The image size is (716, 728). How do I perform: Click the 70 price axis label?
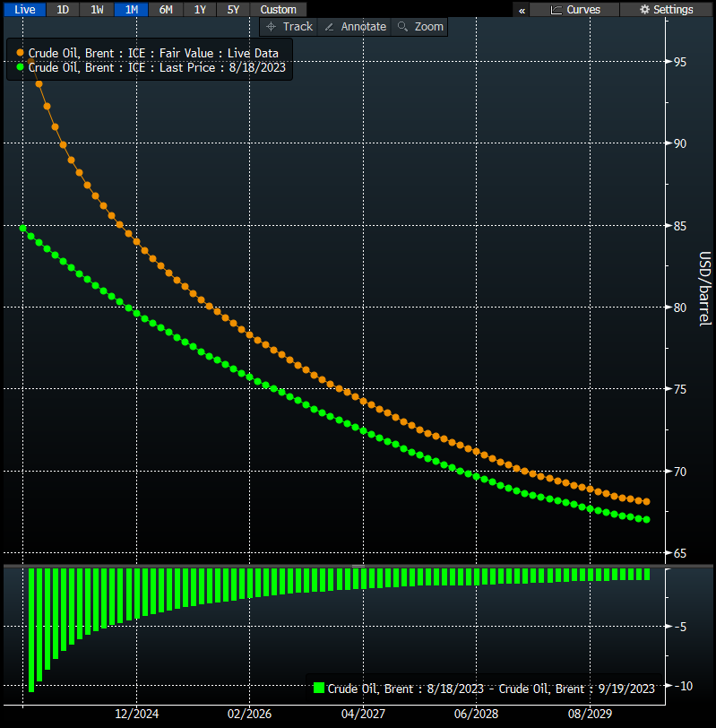[680, 472]
